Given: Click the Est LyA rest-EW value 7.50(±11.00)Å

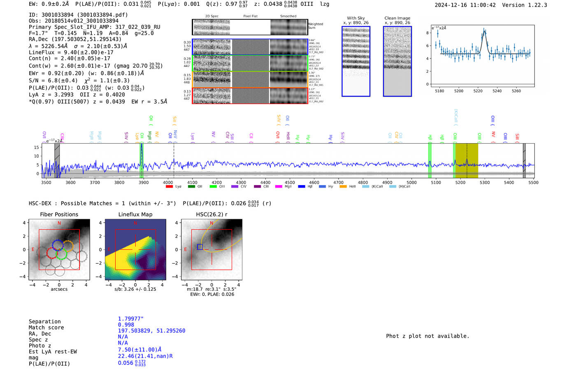Looking at the screenshot, I should coord(139,350).
